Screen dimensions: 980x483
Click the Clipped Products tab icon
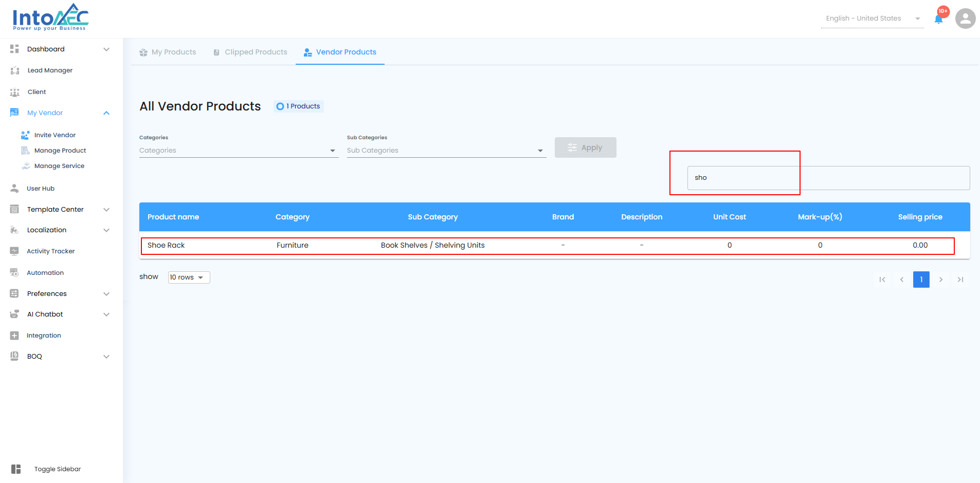[x=216, y=52]
